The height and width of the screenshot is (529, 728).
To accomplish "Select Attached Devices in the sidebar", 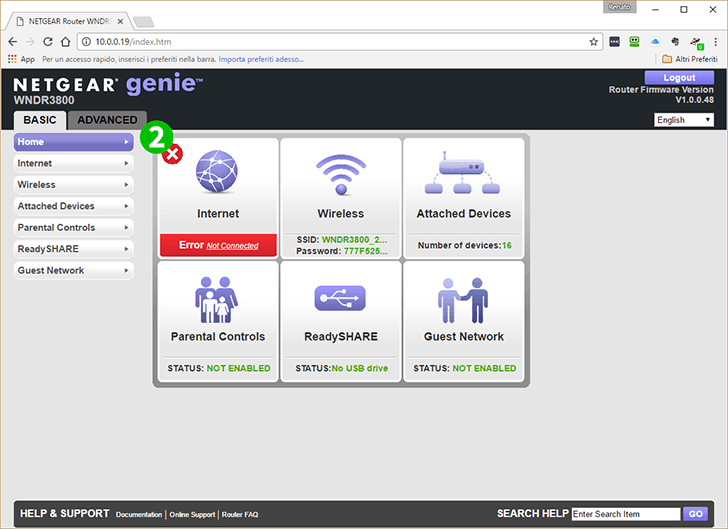I will pyautogui.click(x=74, y=206).
